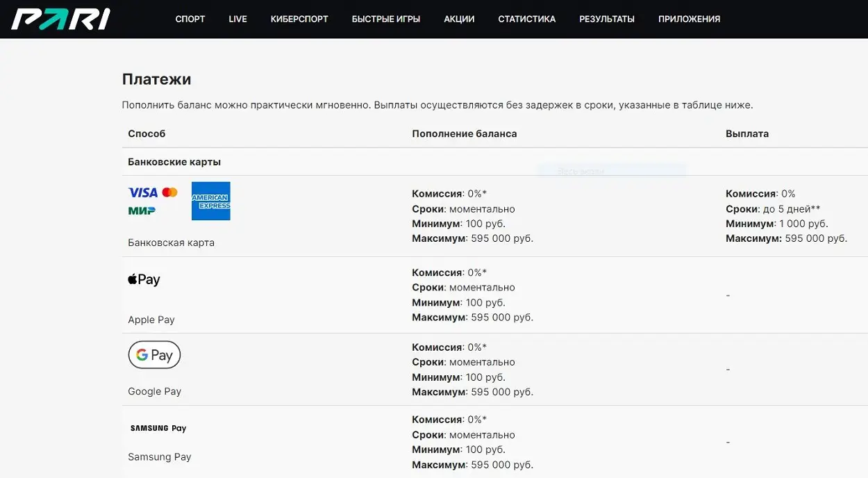This screenshot has height=478, width=868.
Task: Click bank card deposit Комиссия 0%* line
Action: (449, 194)
